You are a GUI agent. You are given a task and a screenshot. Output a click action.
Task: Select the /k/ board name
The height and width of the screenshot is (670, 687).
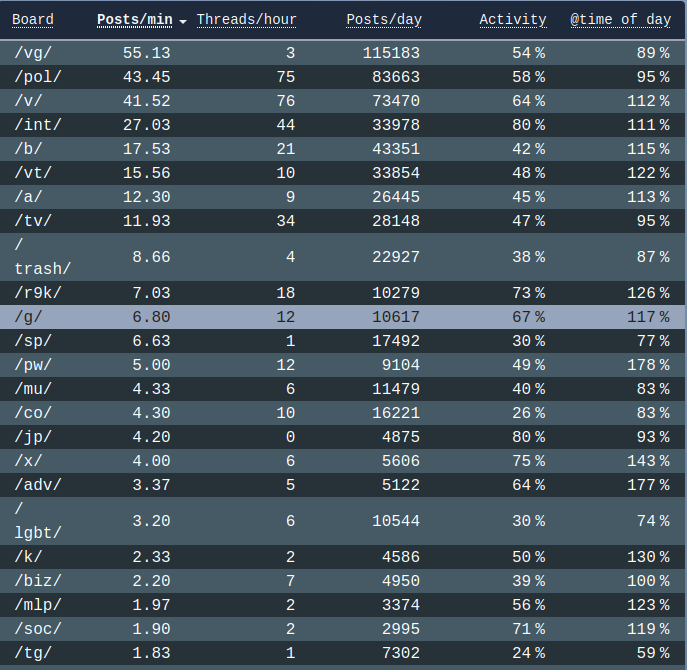click(28, 557)
